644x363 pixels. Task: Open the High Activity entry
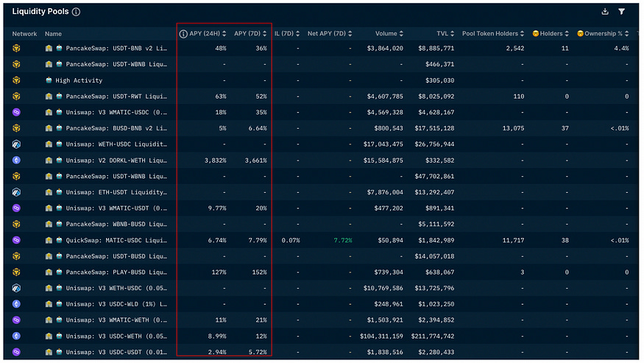[79, 80]
